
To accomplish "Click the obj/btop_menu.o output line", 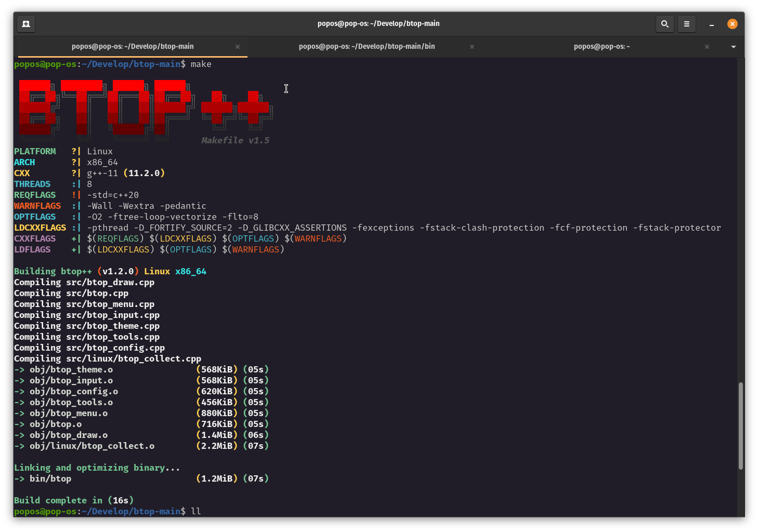I will tap(141, 413).
